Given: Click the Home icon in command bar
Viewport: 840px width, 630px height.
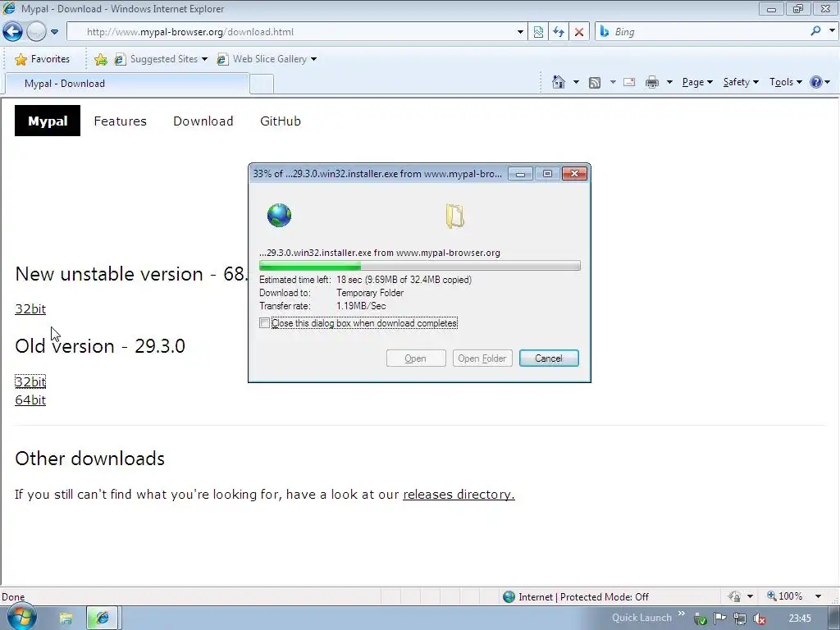Looking at the screenshot, I should pos(558,82).
